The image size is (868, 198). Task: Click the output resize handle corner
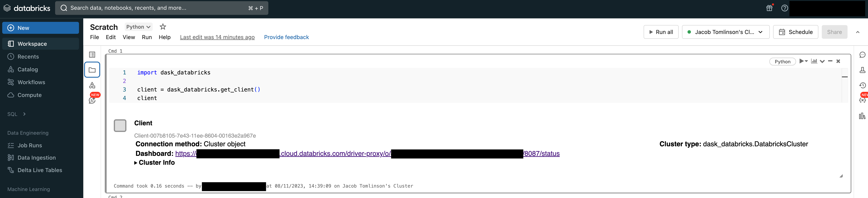(841, 176)
